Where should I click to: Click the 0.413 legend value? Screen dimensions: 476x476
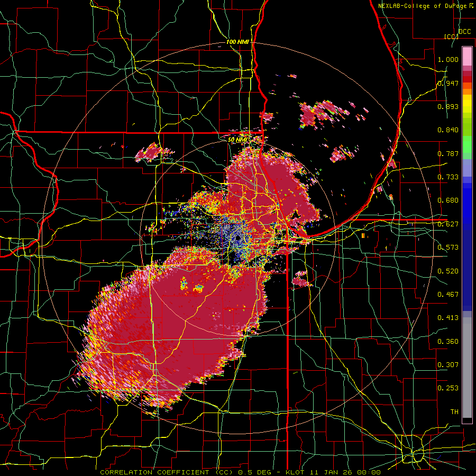[448, 318]
